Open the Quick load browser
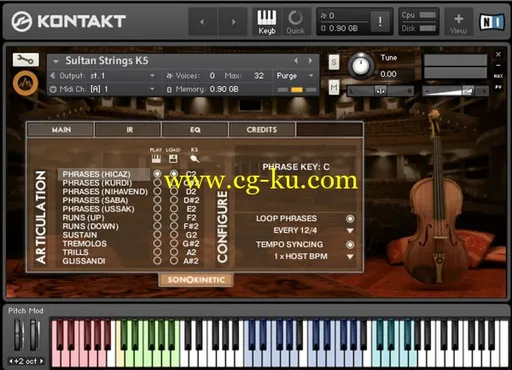512x370 pixels. pos(295,22)
